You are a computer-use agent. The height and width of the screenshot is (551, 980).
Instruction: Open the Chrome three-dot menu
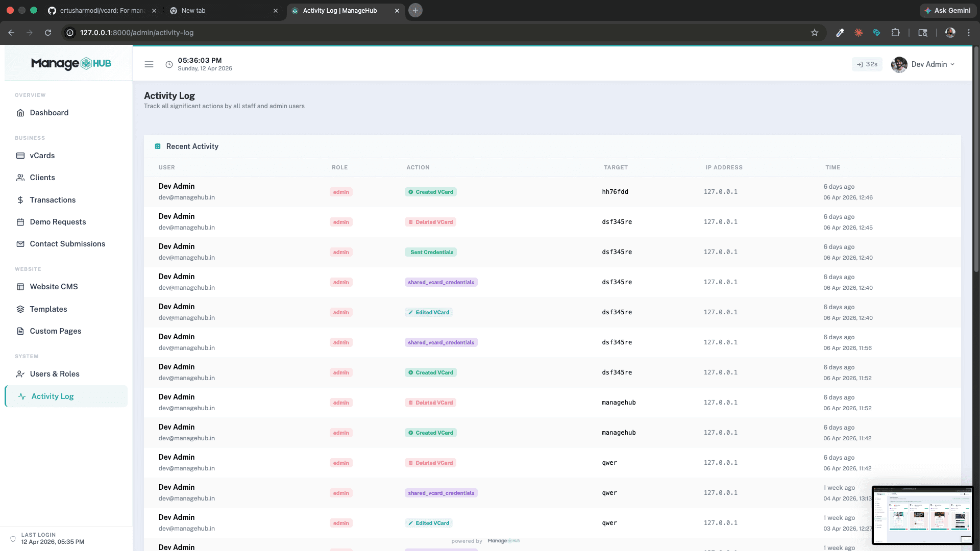point(969,33)
